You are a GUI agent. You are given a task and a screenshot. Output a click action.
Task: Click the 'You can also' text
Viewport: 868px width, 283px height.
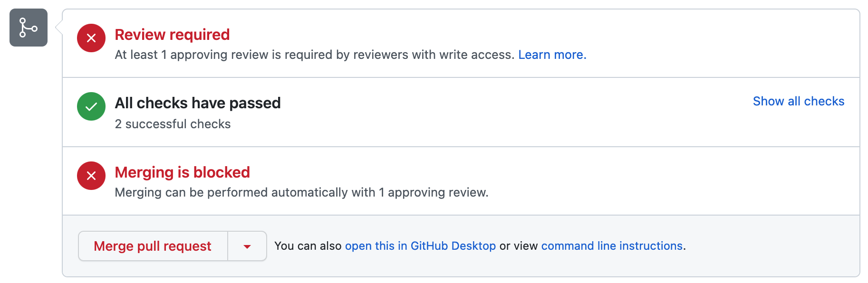tap(308, 246)
